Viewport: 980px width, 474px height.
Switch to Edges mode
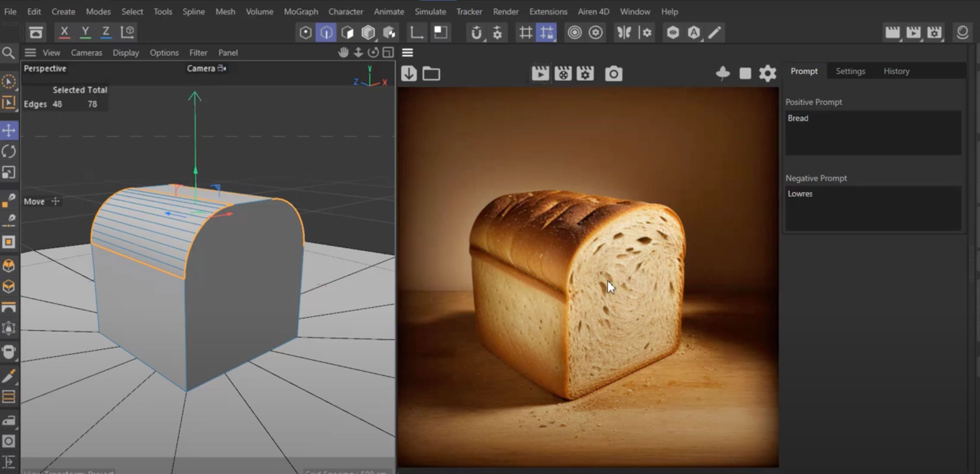(x=326, y=33)
